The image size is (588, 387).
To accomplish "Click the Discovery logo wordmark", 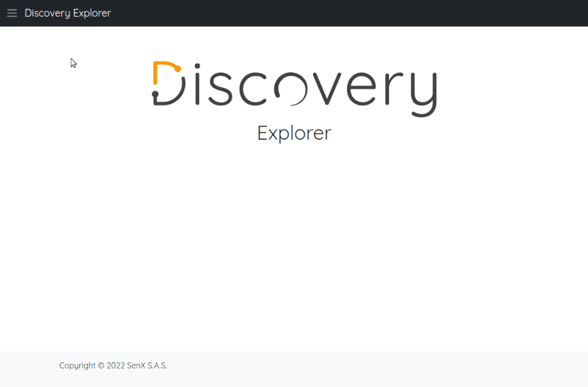I will [294, 86].
